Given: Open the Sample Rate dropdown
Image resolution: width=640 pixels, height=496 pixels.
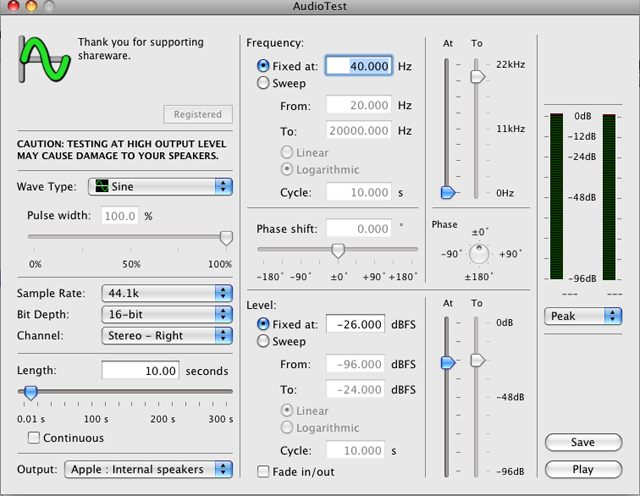Looking at the screenshot, I should [x=167, y=293].
